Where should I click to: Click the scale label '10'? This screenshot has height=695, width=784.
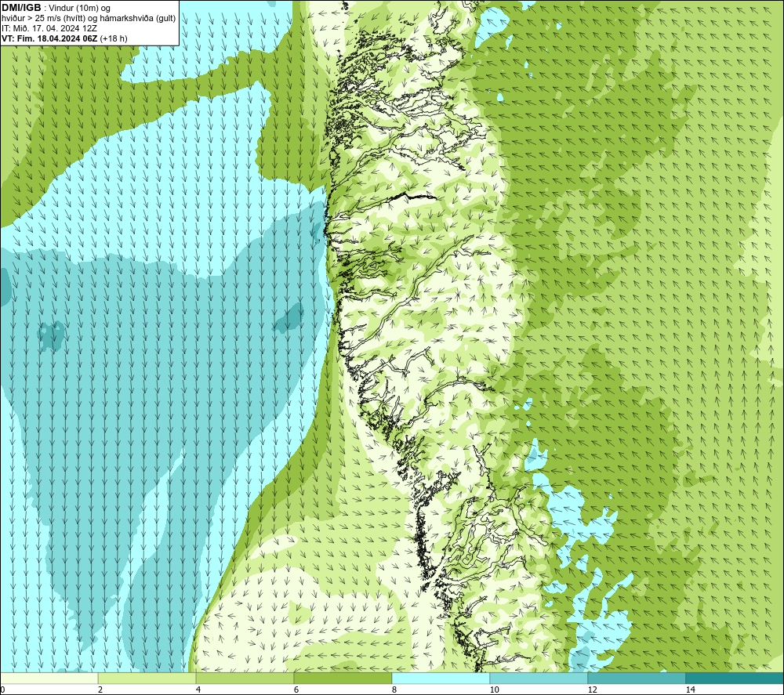[x=494, y=690]
